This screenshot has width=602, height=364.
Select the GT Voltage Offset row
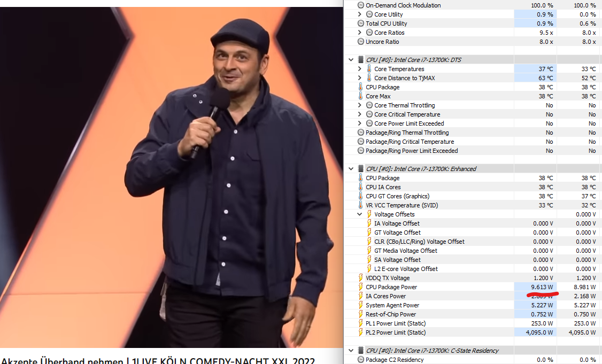coord(473,233)
